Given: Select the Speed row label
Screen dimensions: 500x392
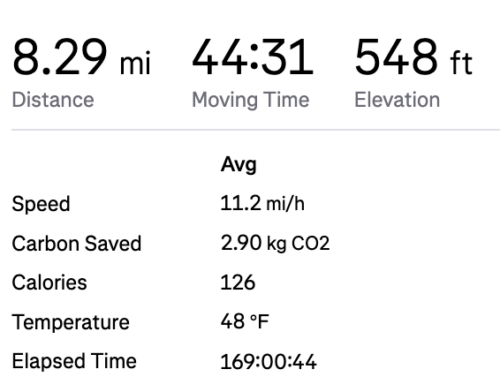Looking at the screenshot, I should click(x=41, y=204).
